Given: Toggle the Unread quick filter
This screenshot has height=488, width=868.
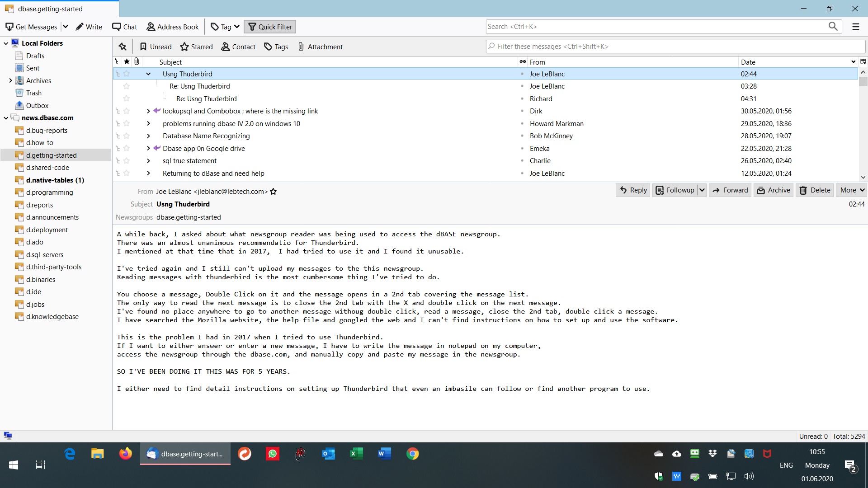Looking at the screenshot, I should click(156, 47).
